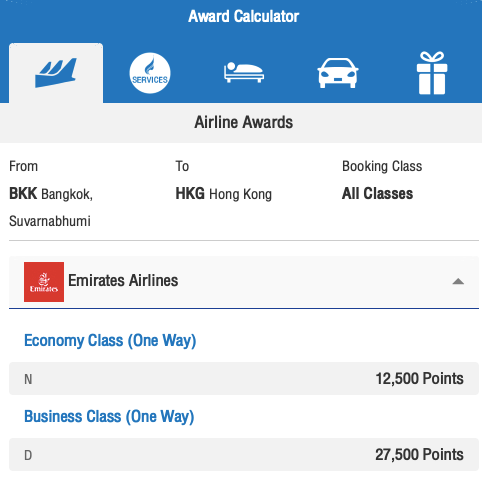Image resolution: width=482 pixels, height=482 pixels.
Task: Open the Booking Class All Classes selector
Action: pyautogui.click(x=377, y=194)
